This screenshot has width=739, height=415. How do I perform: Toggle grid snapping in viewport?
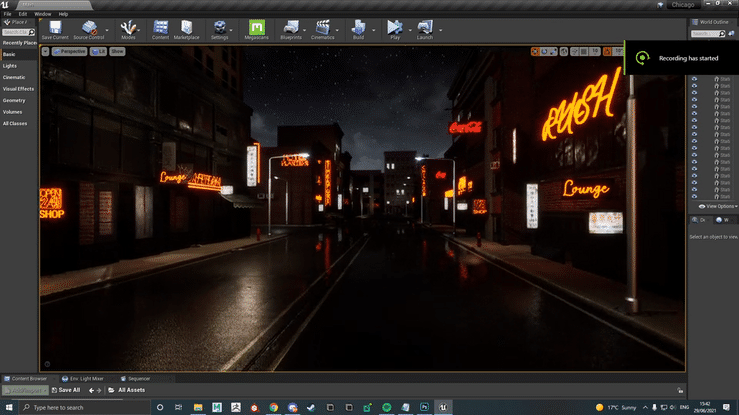tap(584, 51)
